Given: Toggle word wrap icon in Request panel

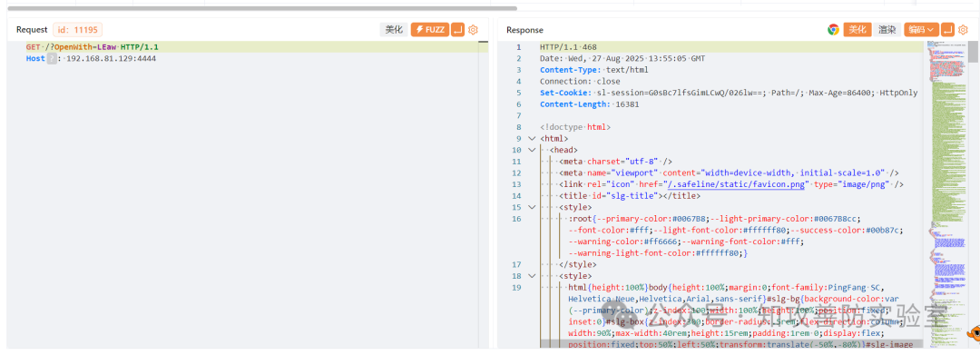Looking at the screenshot, I should click(457, 29).
